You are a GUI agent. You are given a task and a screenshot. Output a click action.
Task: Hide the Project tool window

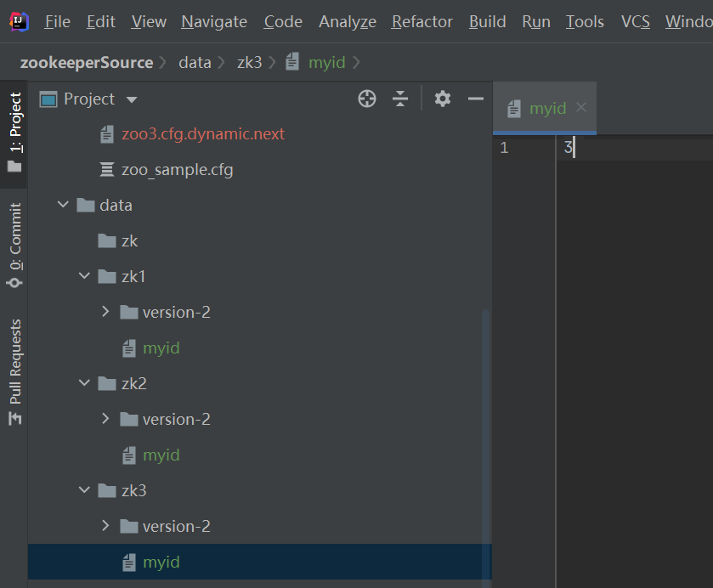click(476, 99)
